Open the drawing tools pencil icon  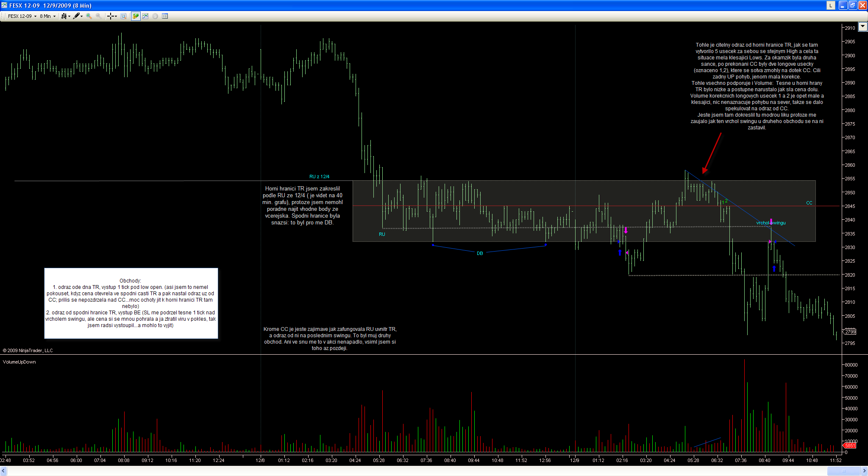[x=76, y=16]
